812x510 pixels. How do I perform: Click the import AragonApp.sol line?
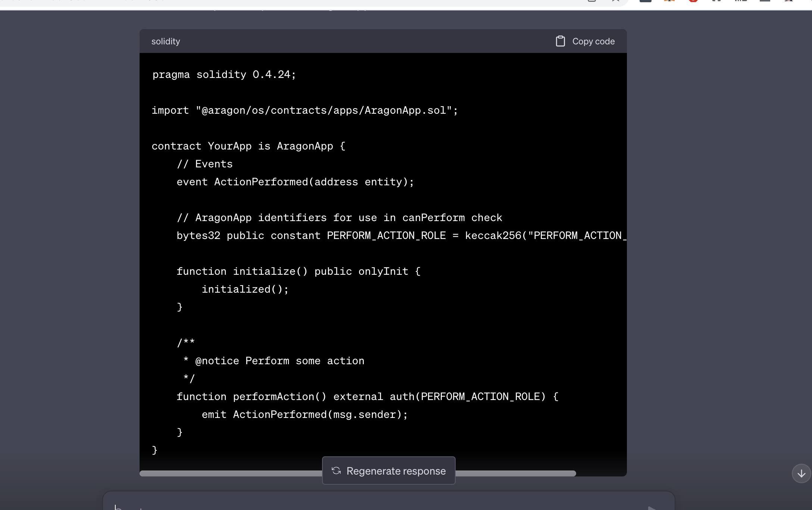(304, 110)
